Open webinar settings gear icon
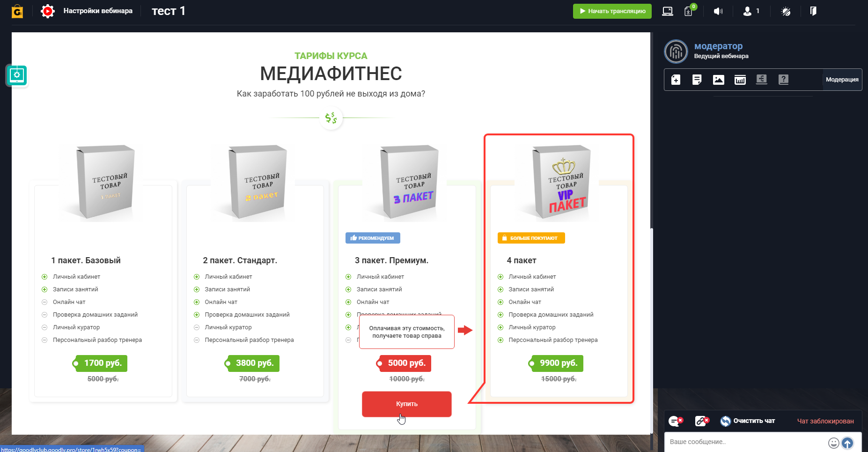The width and height of the screenshot is (868, 452). point(47,11)
